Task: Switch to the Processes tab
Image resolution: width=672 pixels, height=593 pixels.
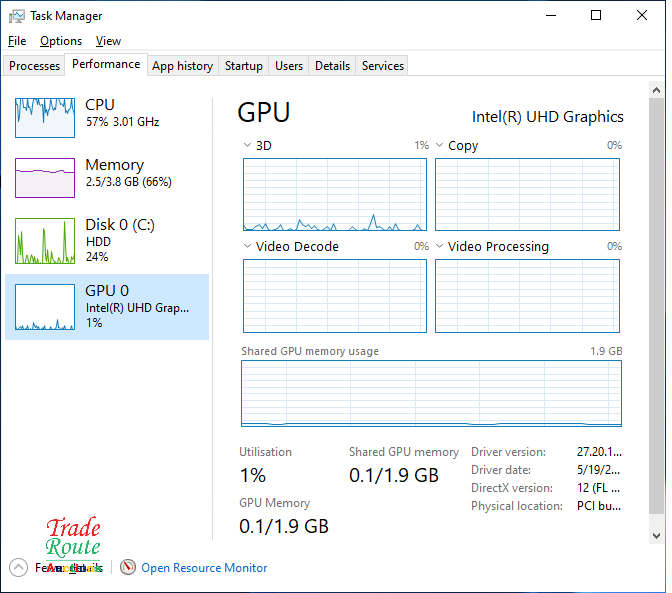Action: [x=35, y=66]
